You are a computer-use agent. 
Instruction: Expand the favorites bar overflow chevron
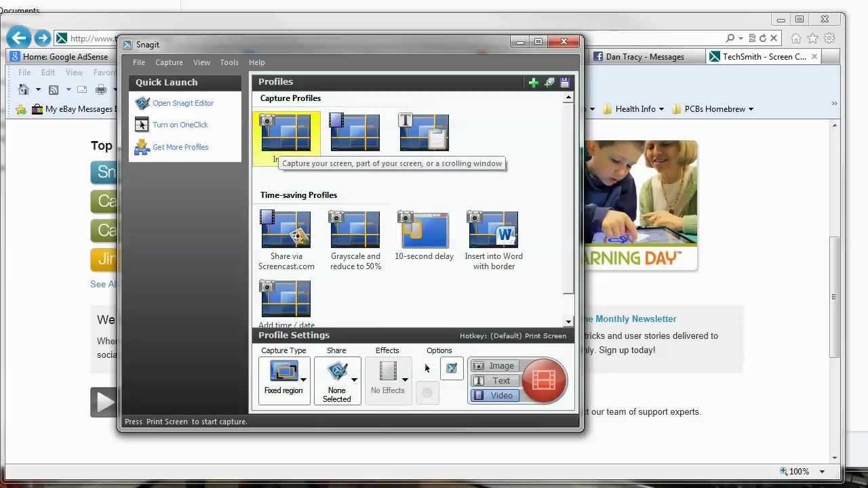(x=835, y=104)
